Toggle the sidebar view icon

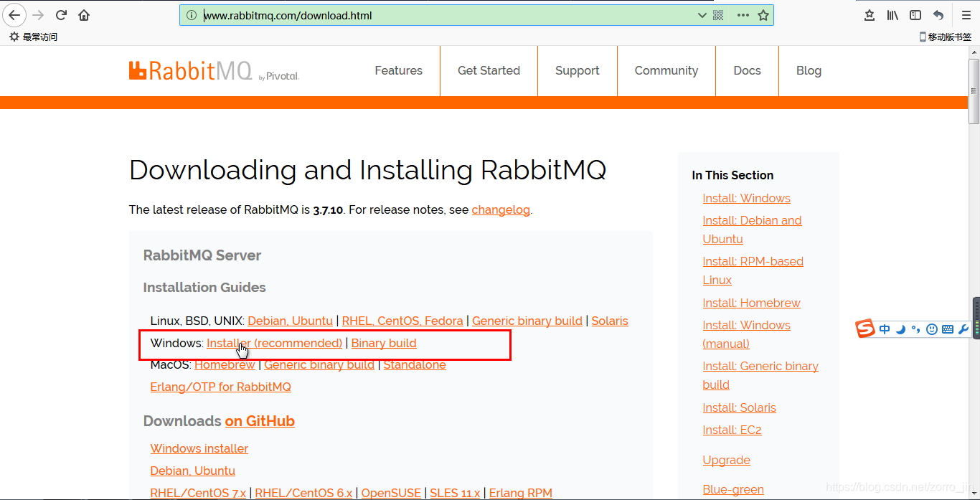coord(915,15)
